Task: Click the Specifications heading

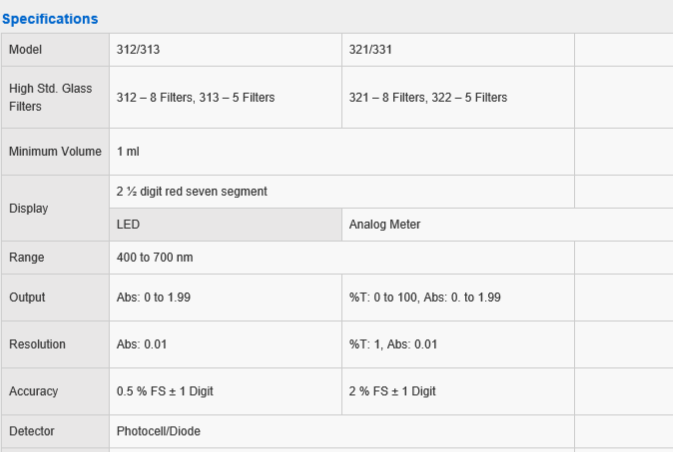Action: tap(50, 19)
